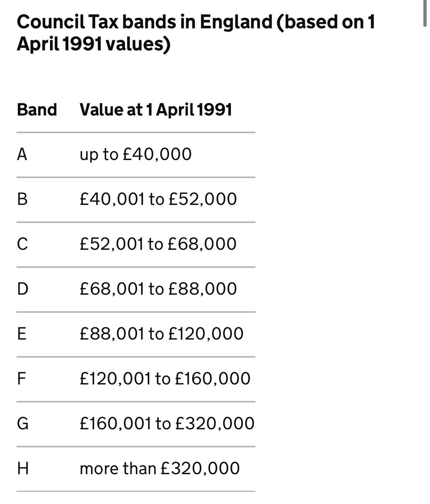Click band letter D in the table

pyautogui.click(x=23, y=289)
